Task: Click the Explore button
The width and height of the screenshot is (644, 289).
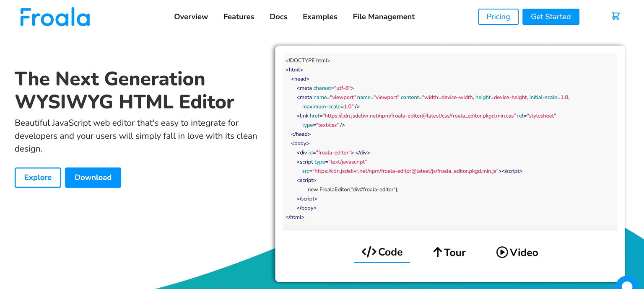Action: tap(38, 178)
